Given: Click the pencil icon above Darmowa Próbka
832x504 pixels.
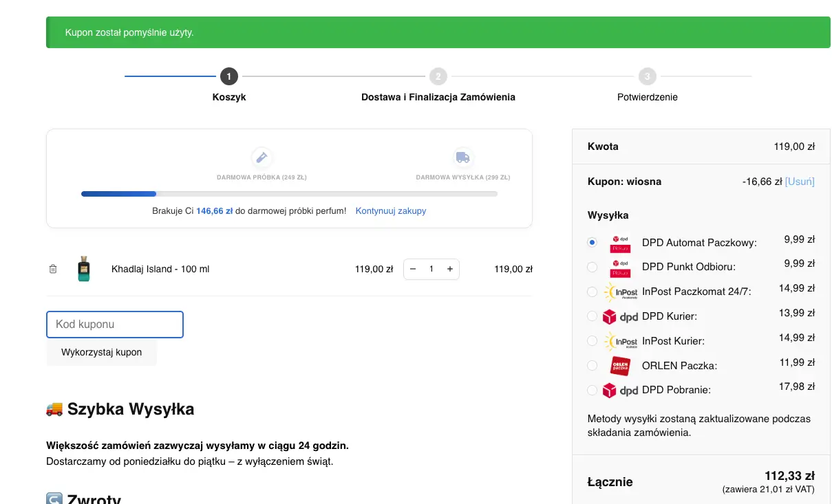Looking at the screenshot, I should 262,157.
